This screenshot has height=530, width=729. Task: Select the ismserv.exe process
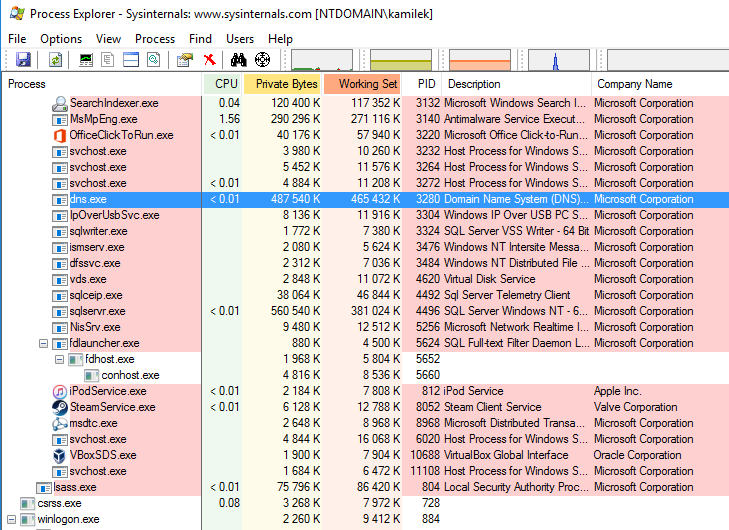[x=97, y=247]
